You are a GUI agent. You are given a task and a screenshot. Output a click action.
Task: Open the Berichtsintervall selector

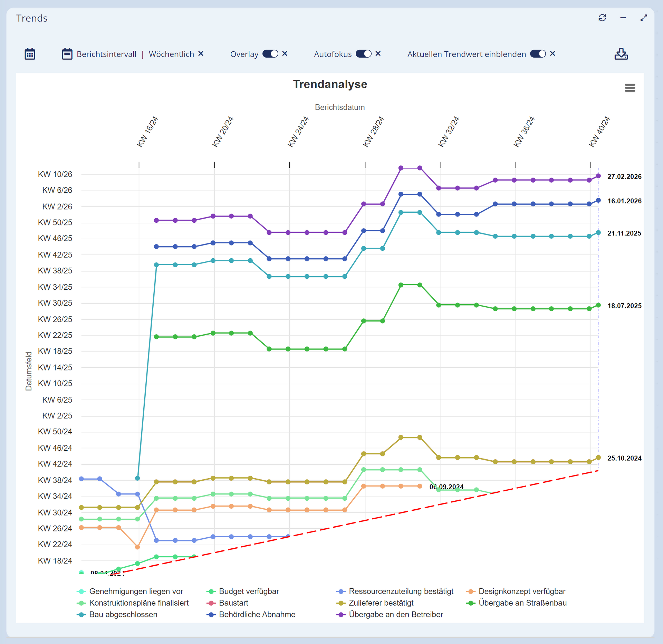(106, 54)
